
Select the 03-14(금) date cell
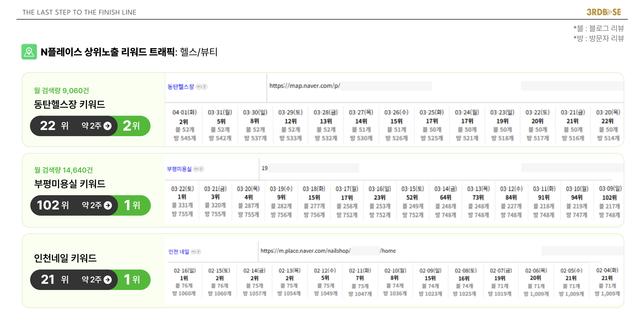click(445, 189)
